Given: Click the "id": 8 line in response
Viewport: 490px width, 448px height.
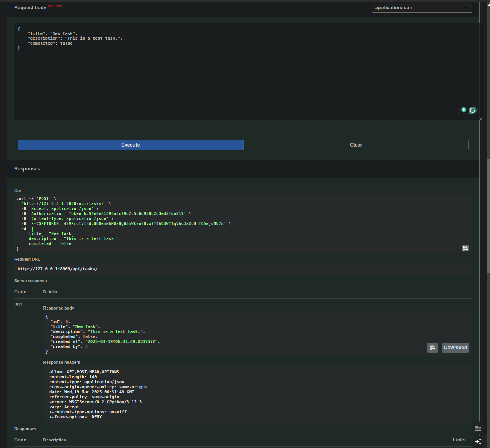Looking at the screenshot, I should pyautogui.click(x=60, y=322).
